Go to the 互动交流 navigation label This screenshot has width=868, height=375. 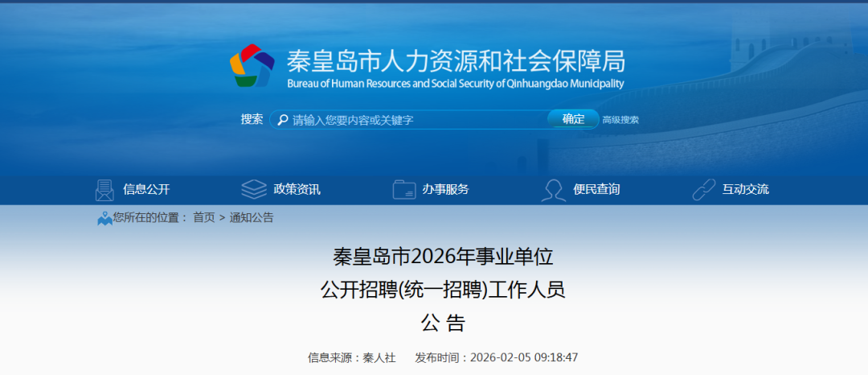[x=745, y=190]
